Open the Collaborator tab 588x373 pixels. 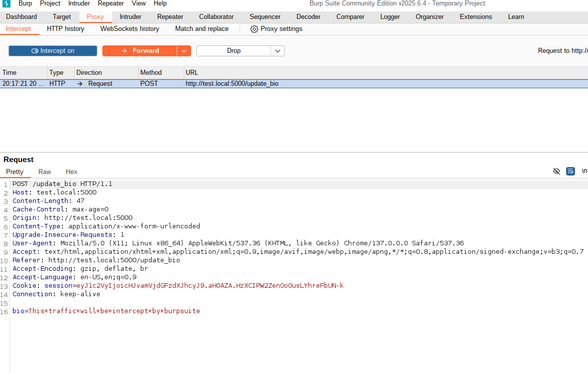[216, 17]
